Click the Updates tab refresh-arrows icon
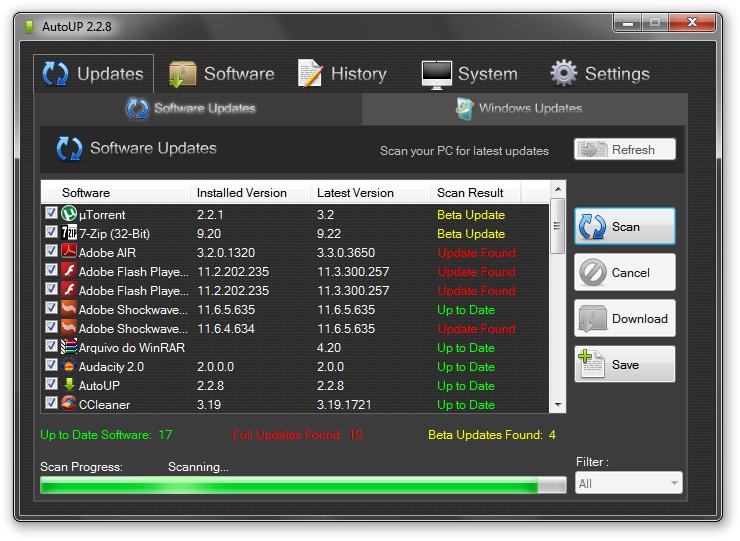Viewport: 740px width, 541px height. tap(56, 74)
